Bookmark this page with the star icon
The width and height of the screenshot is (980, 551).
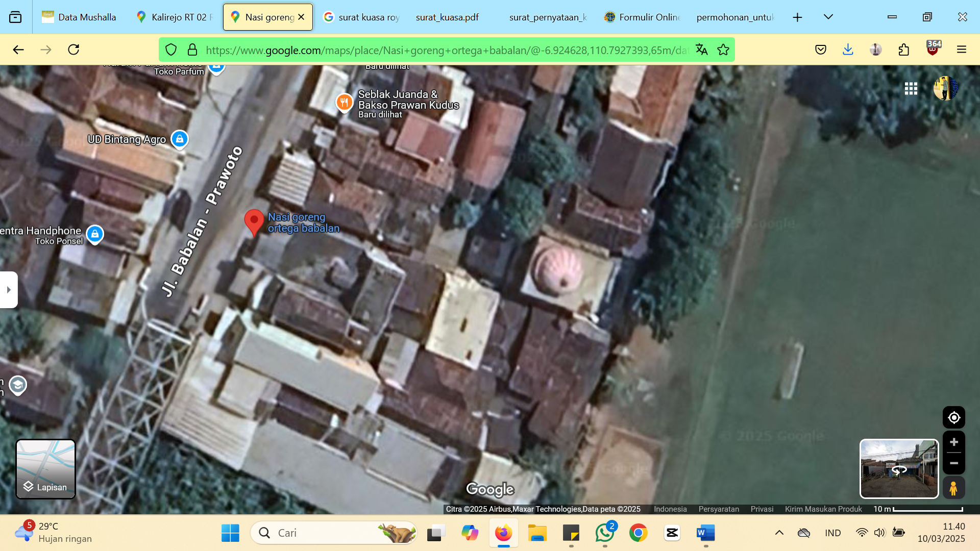pos(723,49)
